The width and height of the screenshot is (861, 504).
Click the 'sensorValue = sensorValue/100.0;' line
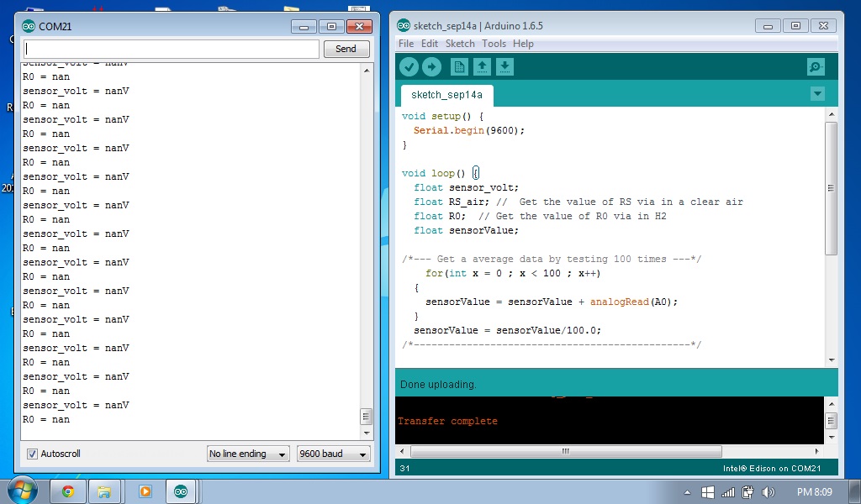[x=507, y=330]
